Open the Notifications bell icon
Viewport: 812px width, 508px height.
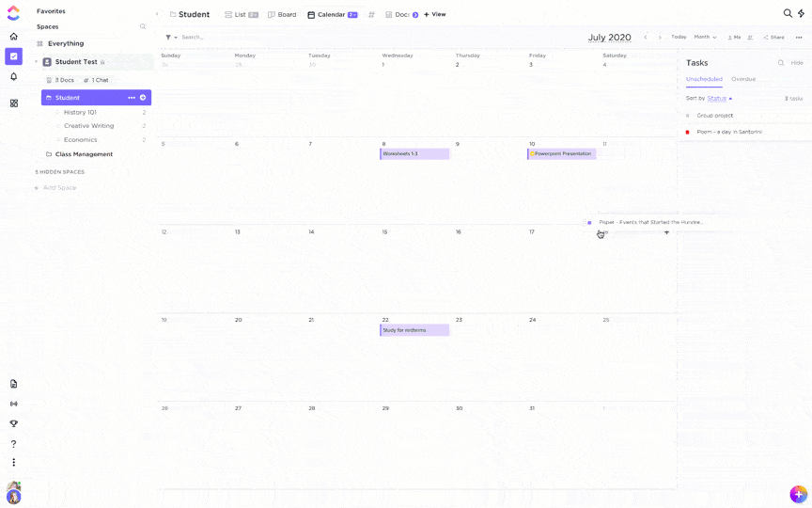point(13,76)
